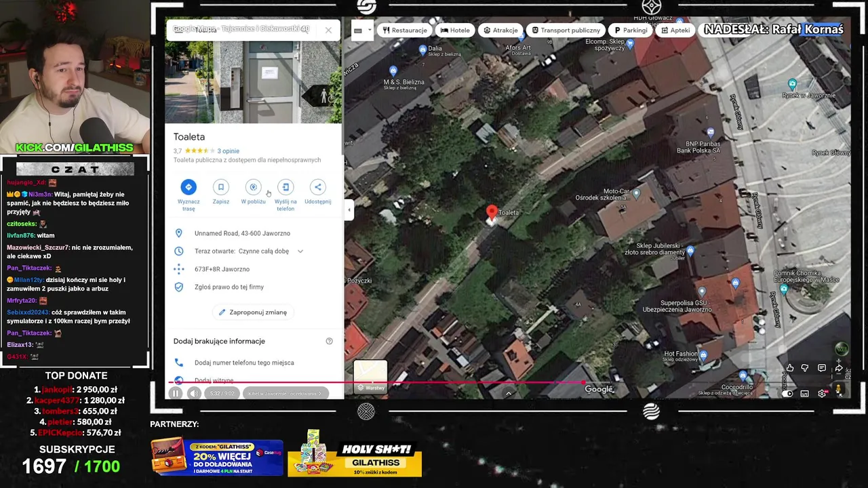Click the M & S. Bielizna marker
This screenshot has height=488, width=868.
click(393, 70)
